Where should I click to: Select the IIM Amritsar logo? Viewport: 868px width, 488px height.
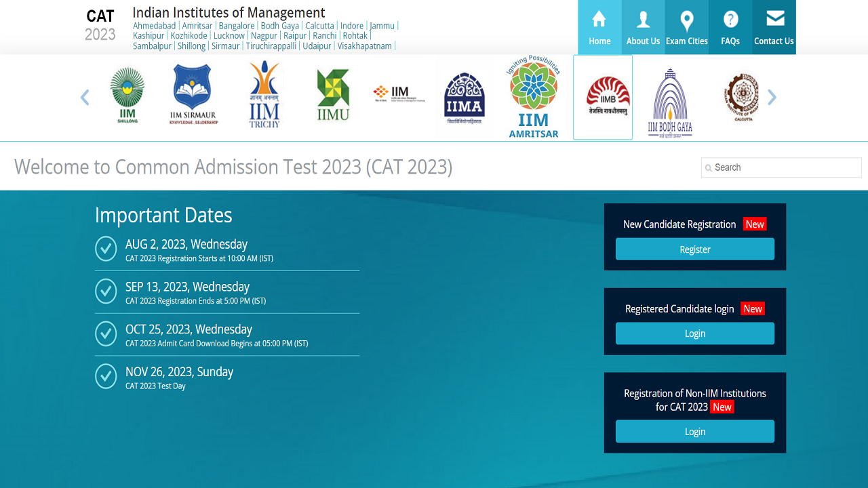[x=534, y=94]
